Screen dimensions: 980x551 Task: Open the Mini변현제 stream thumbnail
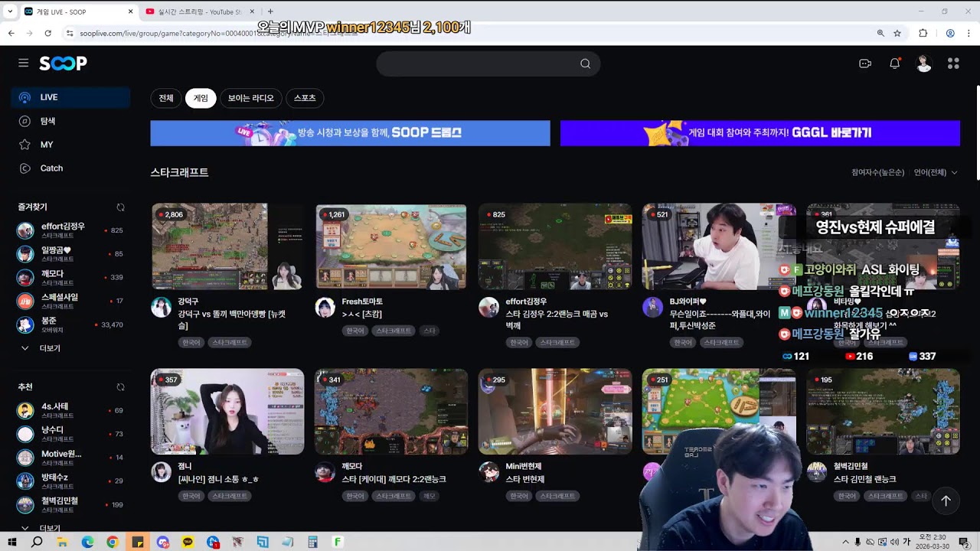555,412
